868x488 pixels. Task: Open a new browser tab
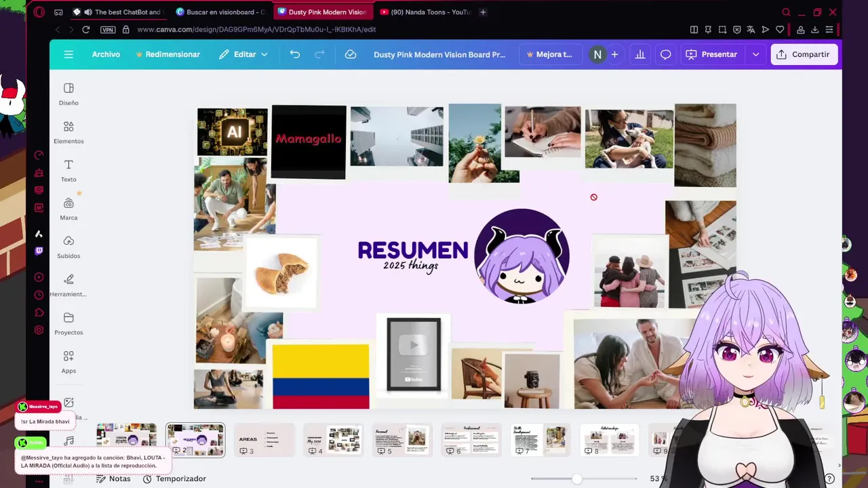point(483,12)
